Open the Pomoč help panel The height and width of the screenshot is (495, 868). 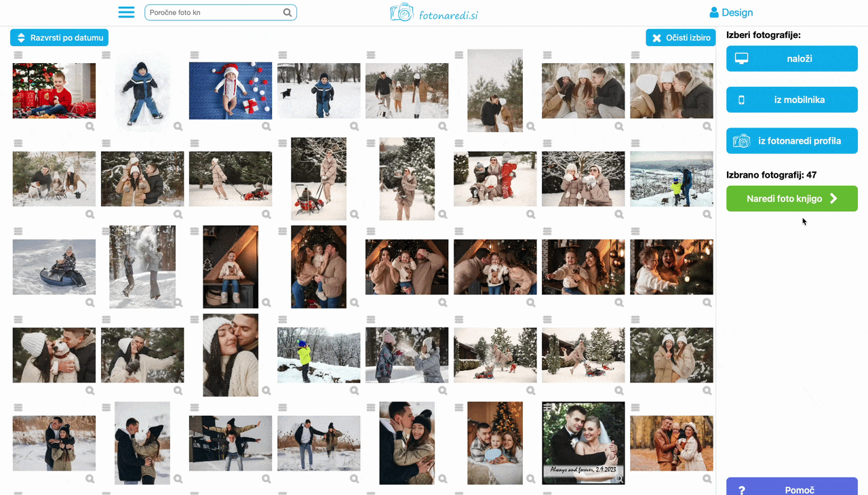791,488
